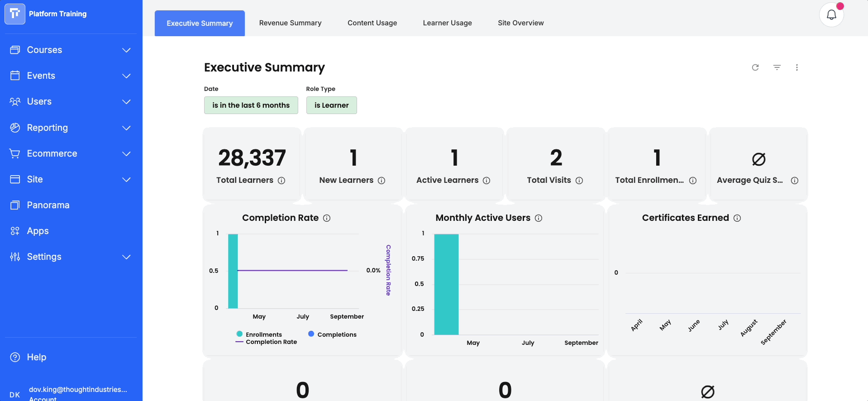Image resolution: width=868 pixels, height=401 pixels.
Task: Open the Help link in sidebar
Action: pos(36,358)
